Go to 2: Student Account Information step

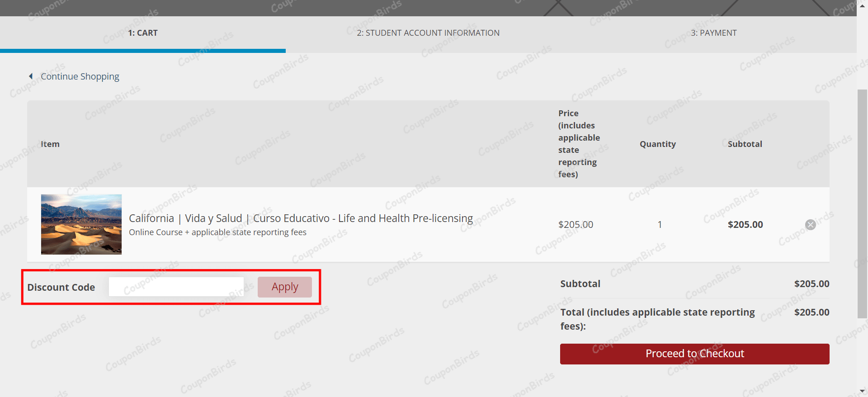(x=428, y=33)
